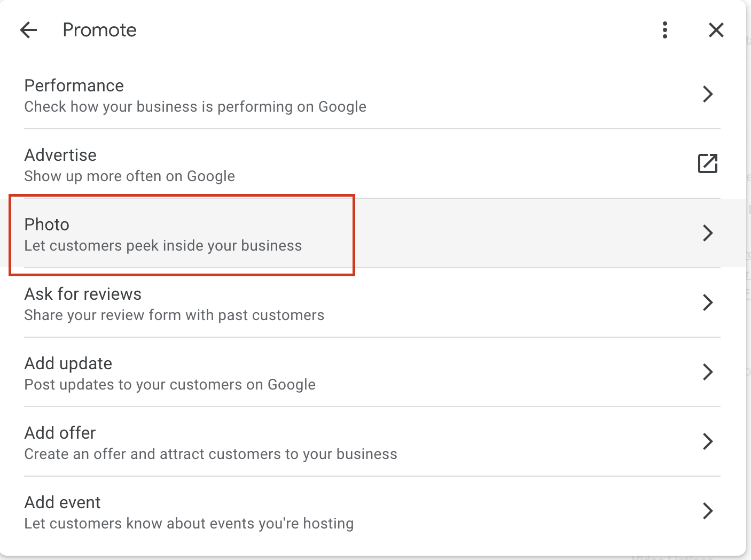
Task: Click 'Let customers peek inside your business' text
Action: coord(163,246)
